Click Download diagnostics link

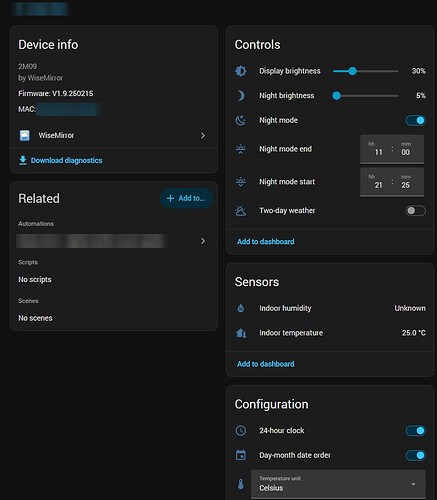66,160
